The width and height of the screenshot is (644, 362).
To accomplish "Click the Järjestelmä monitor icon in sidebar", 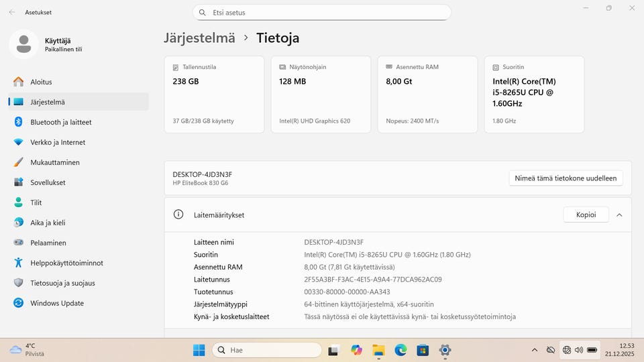I will tap(18, 102).
